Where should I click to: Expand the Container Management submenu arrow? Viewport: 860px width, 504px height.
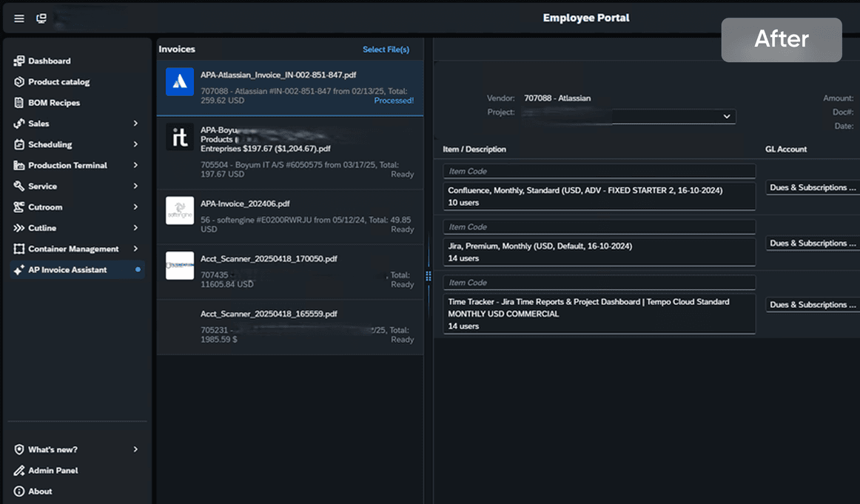click(x=135, y=249)
